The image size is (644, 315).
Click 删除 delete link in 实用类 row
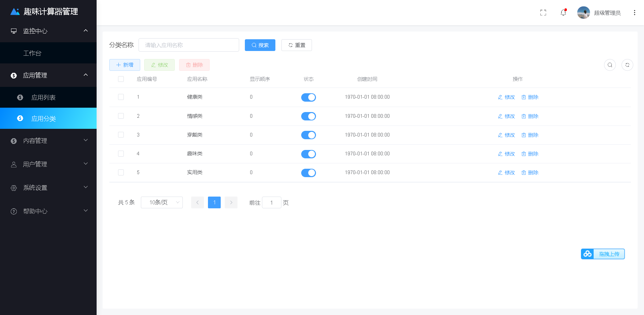[530, 172]
